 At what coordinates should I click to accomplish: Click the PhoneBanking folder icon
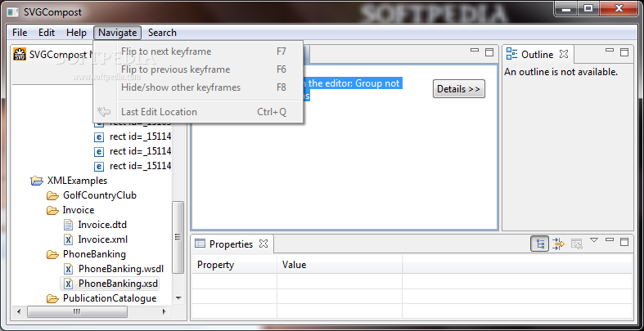[52, 255]
